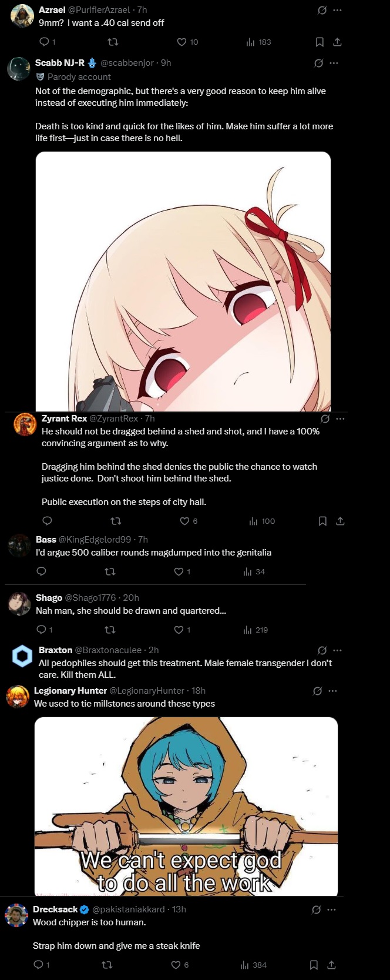Open more options on Scabb NJ-R's tweet

click(334, 63)
